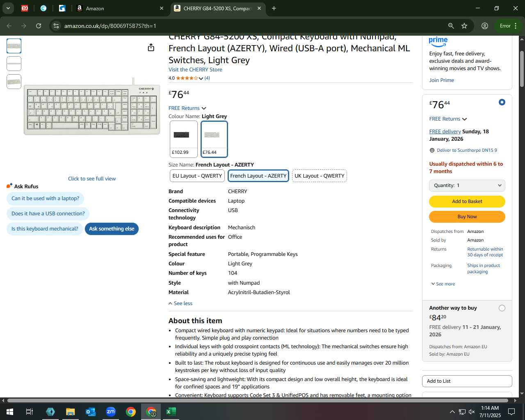This screenshot has width=525, height=420.
Task: Open new tab with plus icon
Action: click(274, 8)
